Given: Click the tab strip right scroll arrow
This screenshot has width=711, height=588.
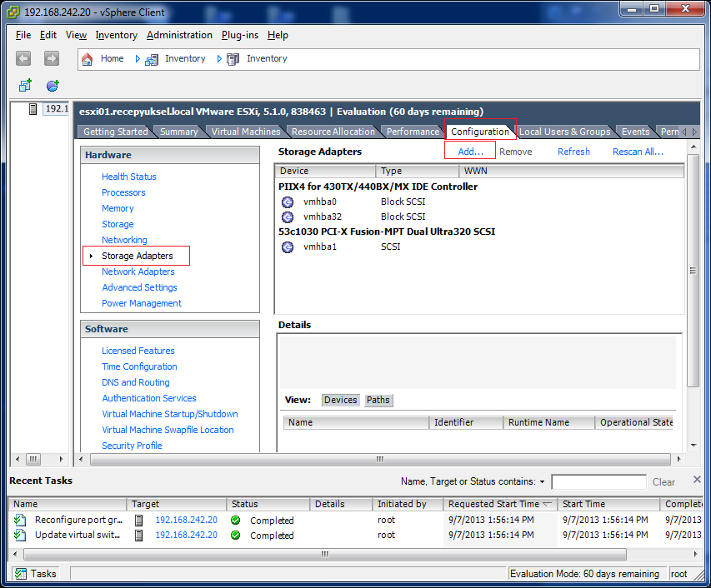Looking at the screenshot, I should coord(694,132).
